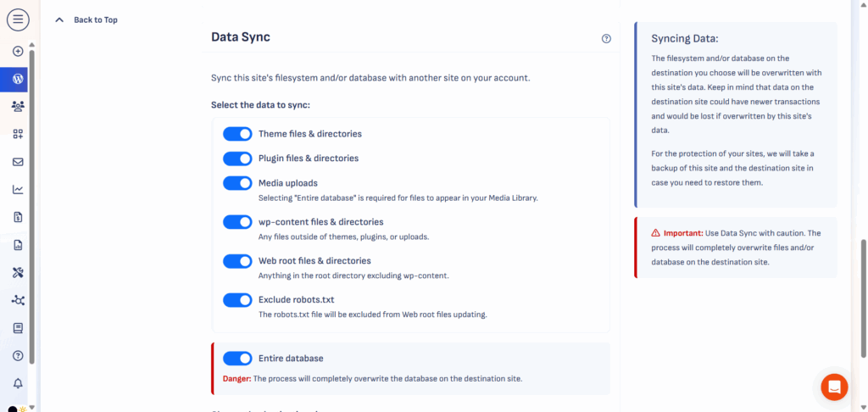This screenshot has width=868, height=412.
Task: Toggle Media uploads sync off
Action: 237,183
